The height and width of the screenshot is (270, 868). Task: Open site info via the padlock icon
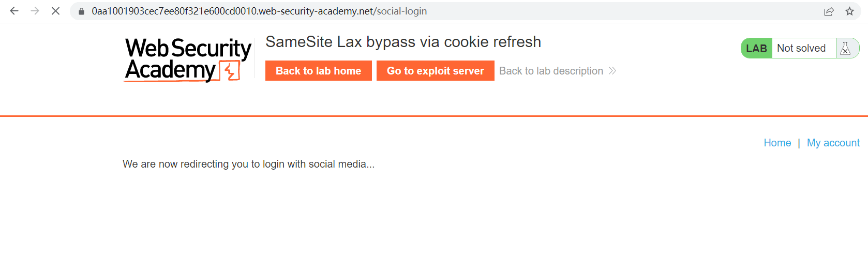click(81, 11)
